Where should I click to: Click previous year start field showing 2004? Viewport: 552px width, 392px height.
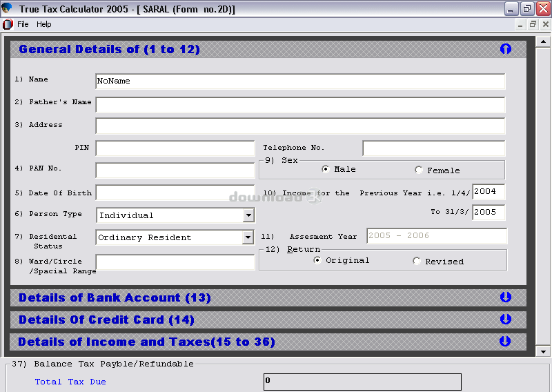coord(489,192)
